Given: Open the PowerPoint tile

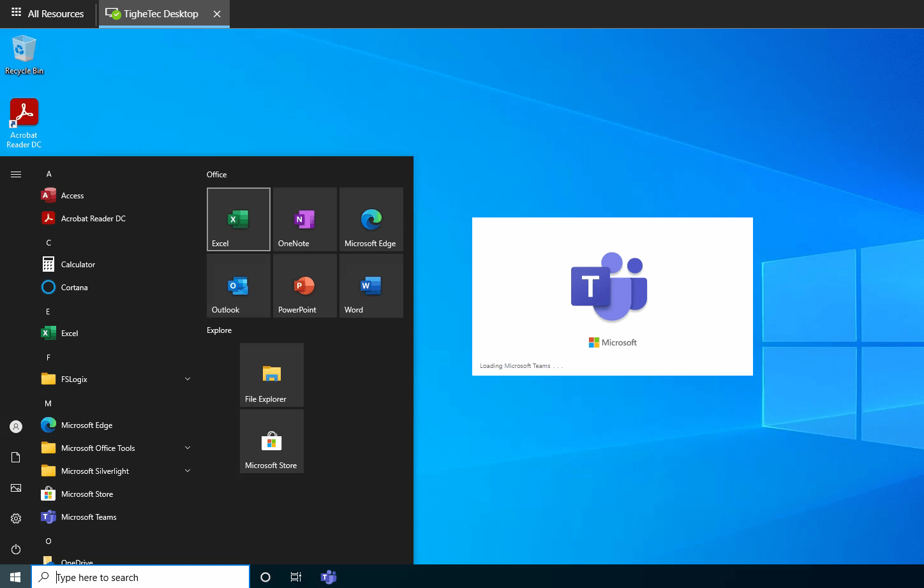Looking at the screenshot, I should point(305,286).
